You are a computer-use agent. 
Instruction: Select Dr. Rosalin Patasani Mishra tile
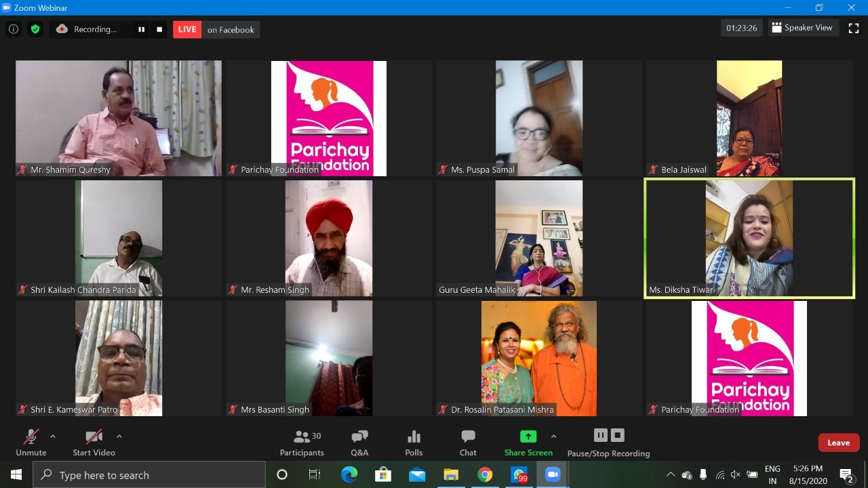539,358
